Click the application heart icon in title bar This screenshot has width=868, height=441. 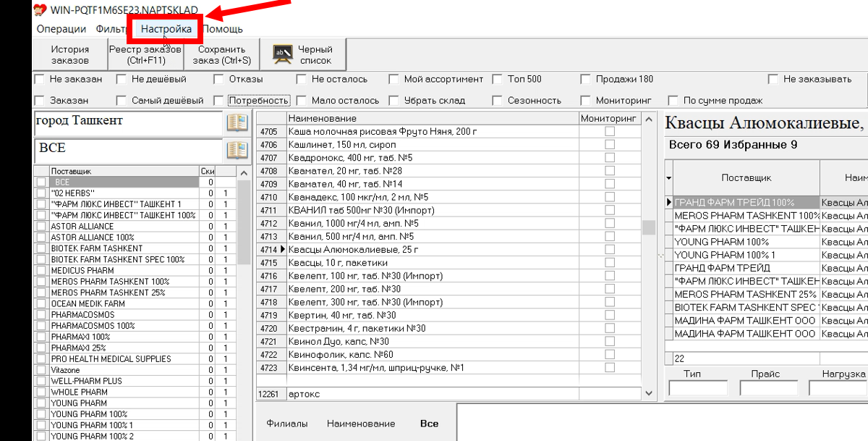click(x=41, y=10)
